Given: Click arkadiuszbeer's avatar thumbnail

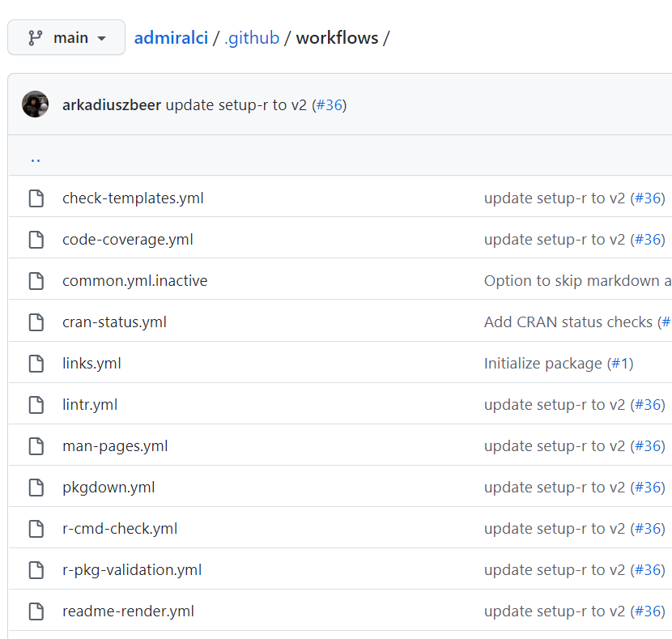Looking at the screenshot, I should coord(36,104).
